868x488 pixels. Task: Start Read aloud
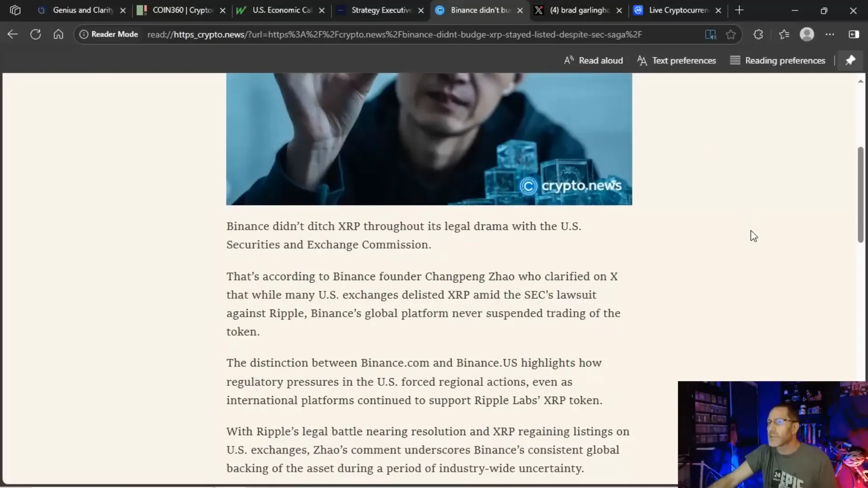pos(593,61)
